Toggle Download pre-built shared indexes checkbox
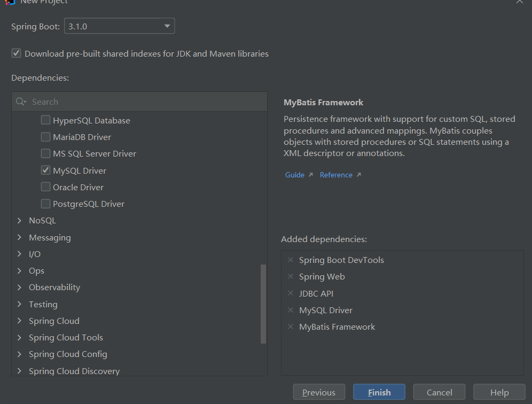 click(17, 53)
